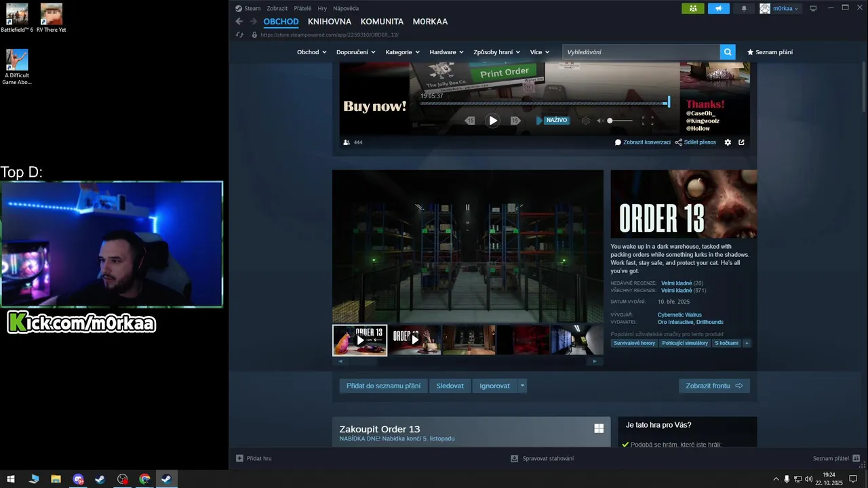This screenshot has height=488, width=868.
Task: Toggle broadcast fullscreen mode
Action: pyautogui.click(x=648, y=121)
